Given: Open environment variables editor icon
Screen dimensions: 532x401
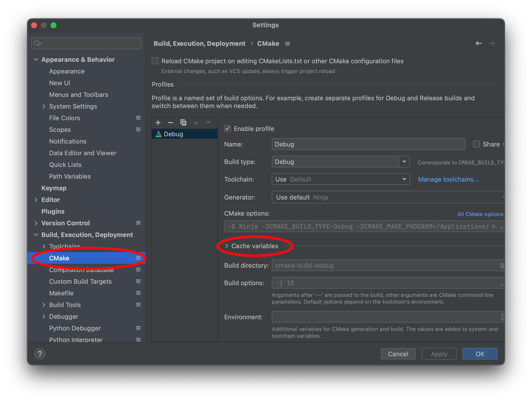Looking at the screenshot, I should click(503, 317).
